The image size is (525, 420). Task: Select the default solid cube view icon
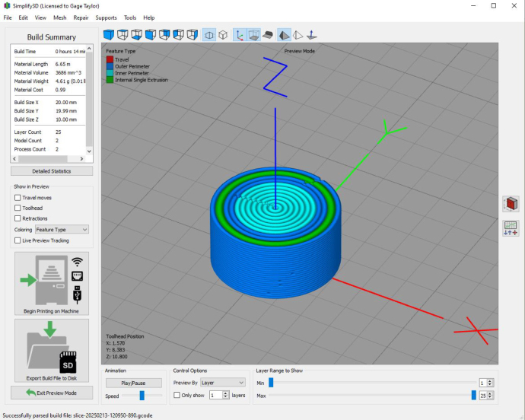(x=109, y=34)
